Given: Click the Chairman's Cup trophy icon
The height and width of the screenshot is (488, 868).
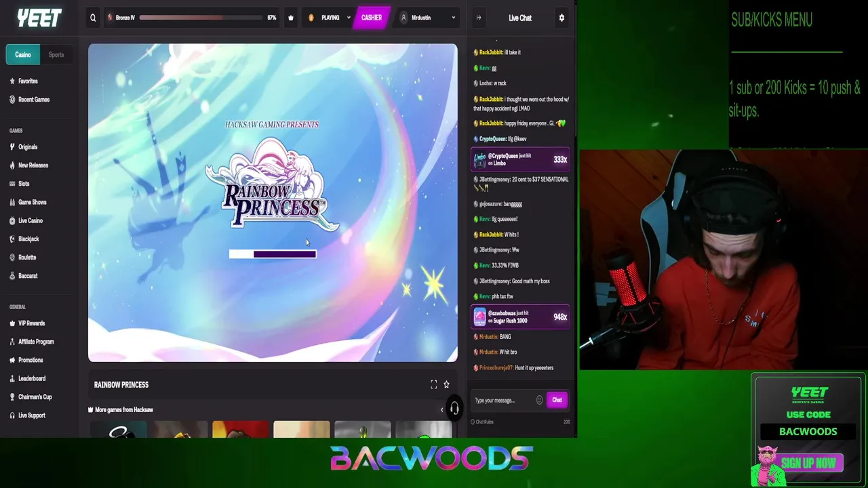Looking at the screenshot, I should (12, 397).
